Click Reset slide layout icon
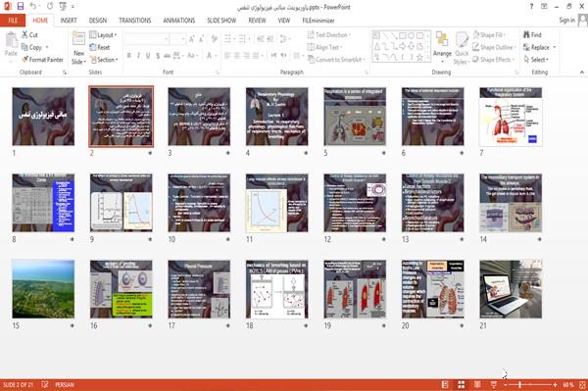588x391 pixels. point(100,47)
